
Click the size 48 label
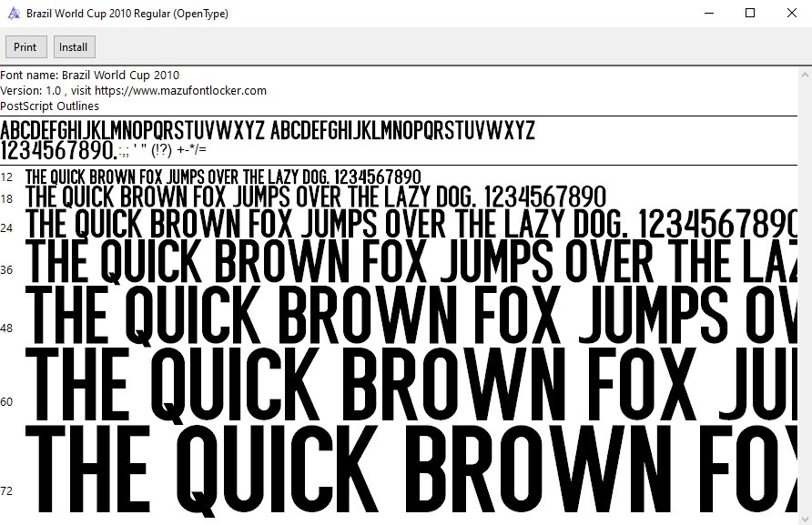pyautogui.click(x=7, y=327)
